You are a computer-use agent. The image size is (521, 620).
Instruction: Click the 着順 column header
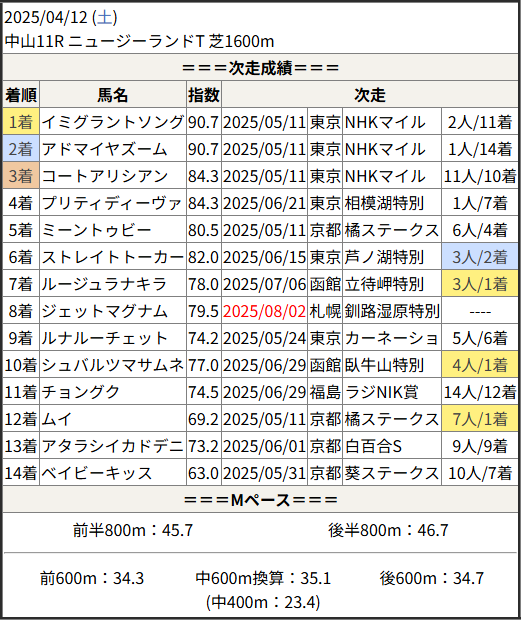click(21, 95)
